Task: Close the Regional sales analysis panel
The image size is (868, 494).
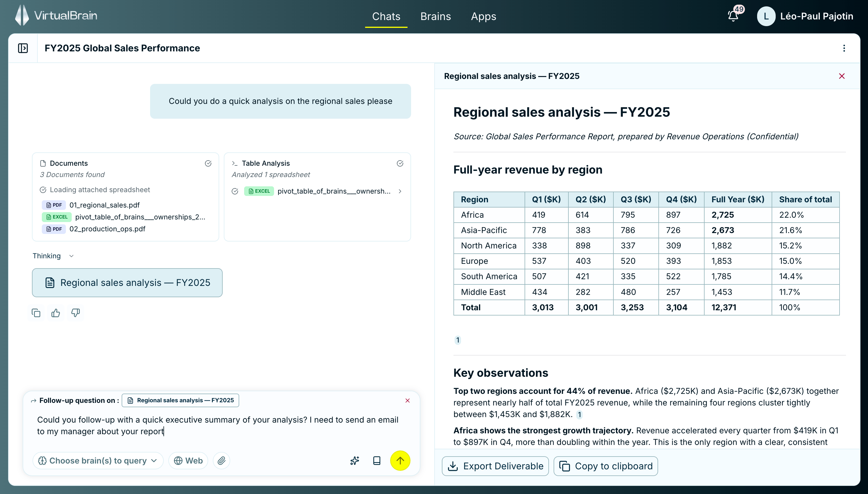Action: pos(842,76)
